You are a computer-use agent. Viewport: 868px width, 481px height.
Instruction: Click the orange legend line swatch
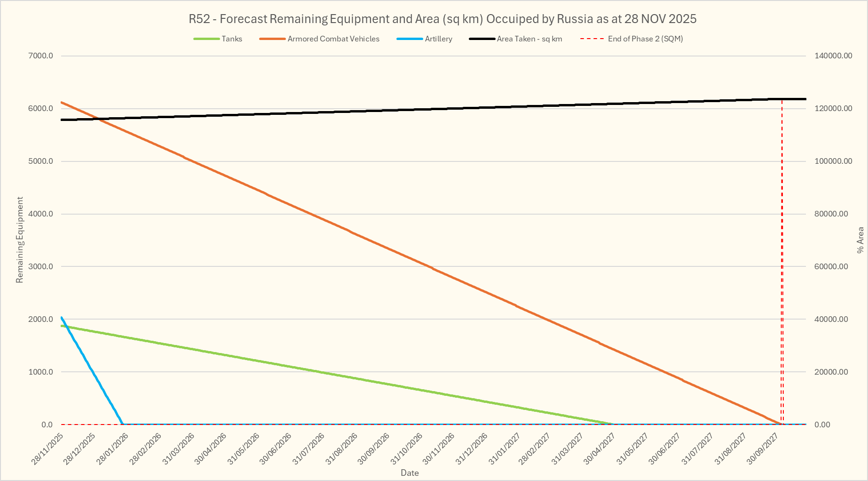click(x=272, y=39)
